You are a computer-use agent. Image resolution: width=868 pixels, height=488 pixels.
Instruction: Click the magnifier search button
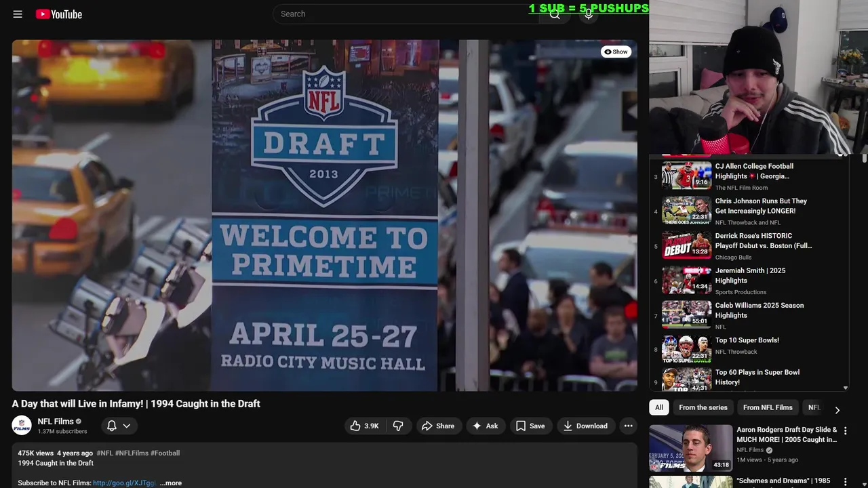point(555,14)
